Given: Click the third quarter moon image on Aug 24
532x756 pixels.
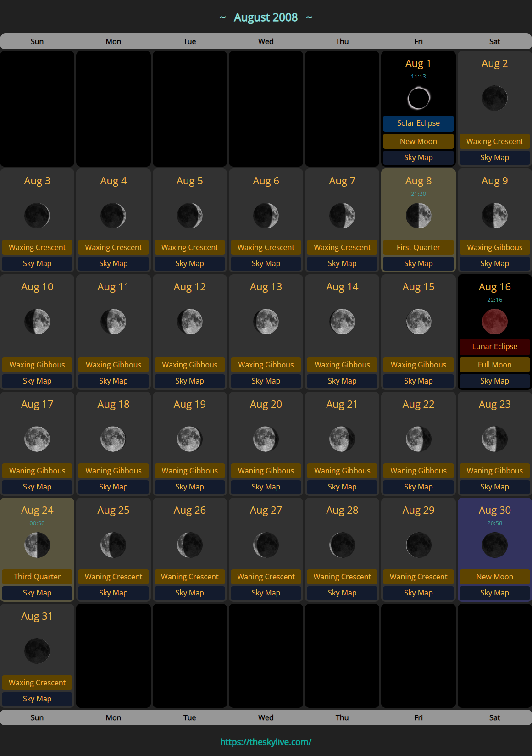Looking at the screenshot, I should click(37, 545).
